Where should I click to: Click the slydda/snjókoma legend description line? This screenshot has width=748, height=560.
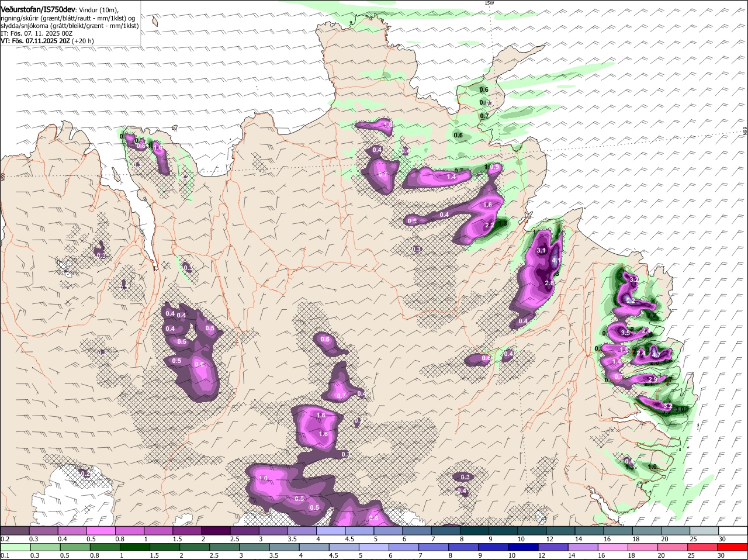click(x=70, y=26)
